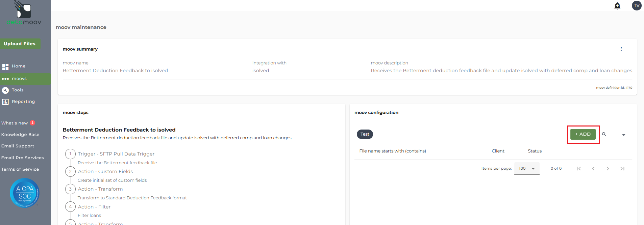Viewport: 644px width, 225px height.
Task: Click the Reporting chart icon
Action: pyautogui.click(x=5, y=102)
